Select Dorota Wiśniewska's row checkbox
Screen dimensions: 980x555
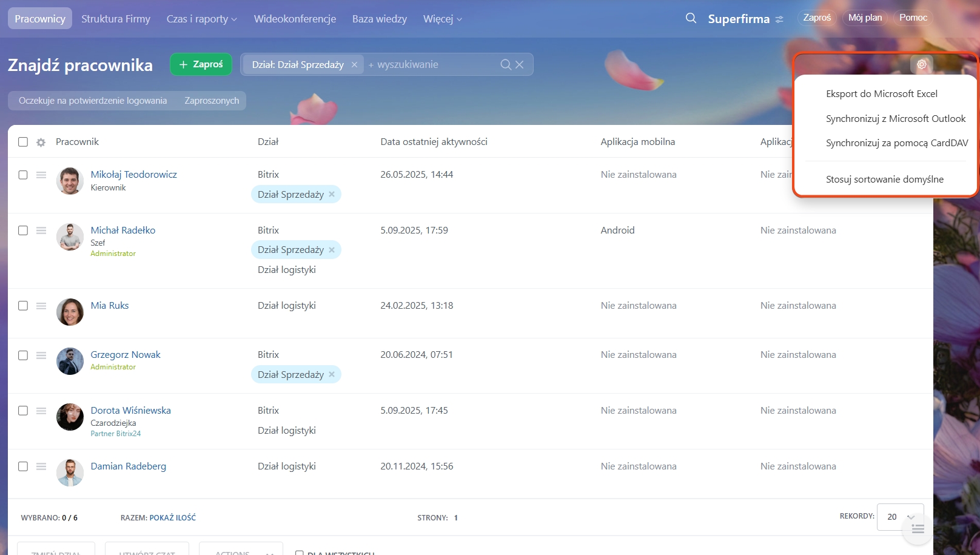pos(23,411)
